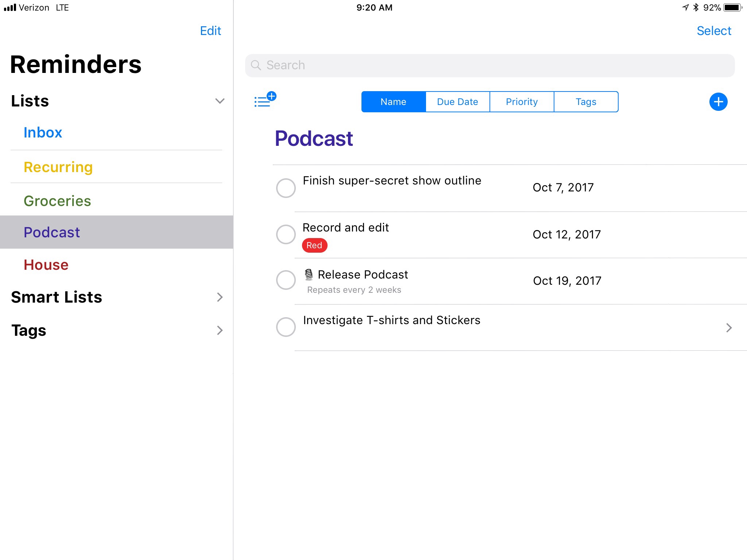This screenshot has height=560, width=747.
Task: Tap the cellular signal bars icon
Action: (10, 8)
